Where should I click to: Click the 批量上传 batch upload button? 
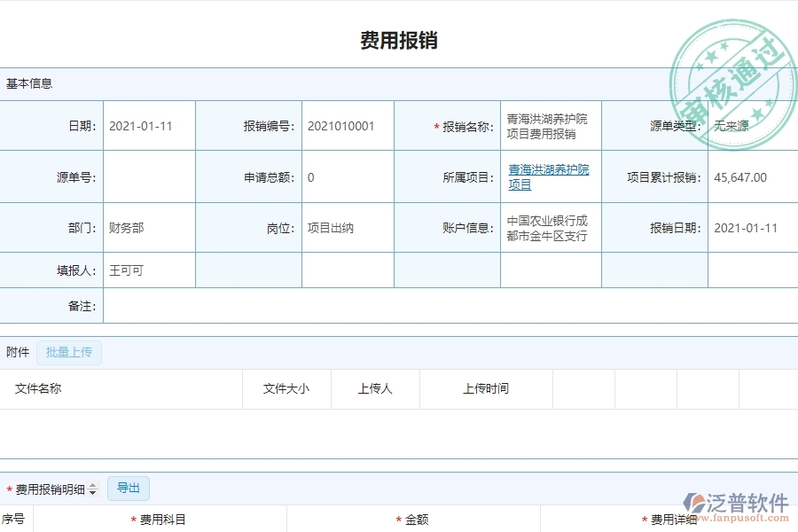point(69,352)
